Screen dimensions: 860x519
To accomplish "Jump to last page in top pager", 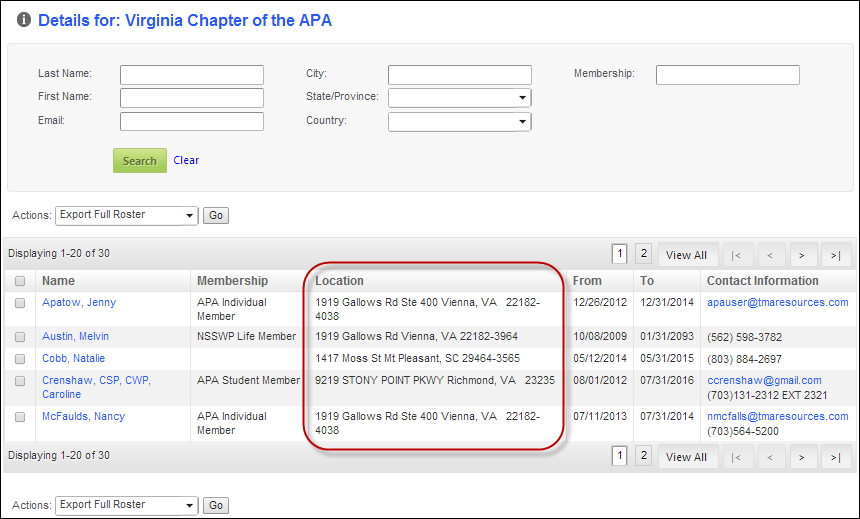I will click(x=836, y=255).
